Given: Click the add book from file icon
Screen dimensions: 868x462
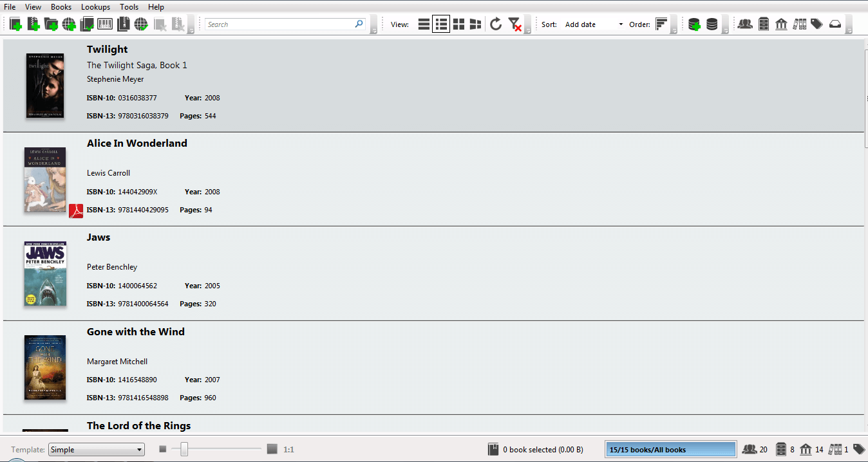Looking at the screenshot, I should click(33, 24).
